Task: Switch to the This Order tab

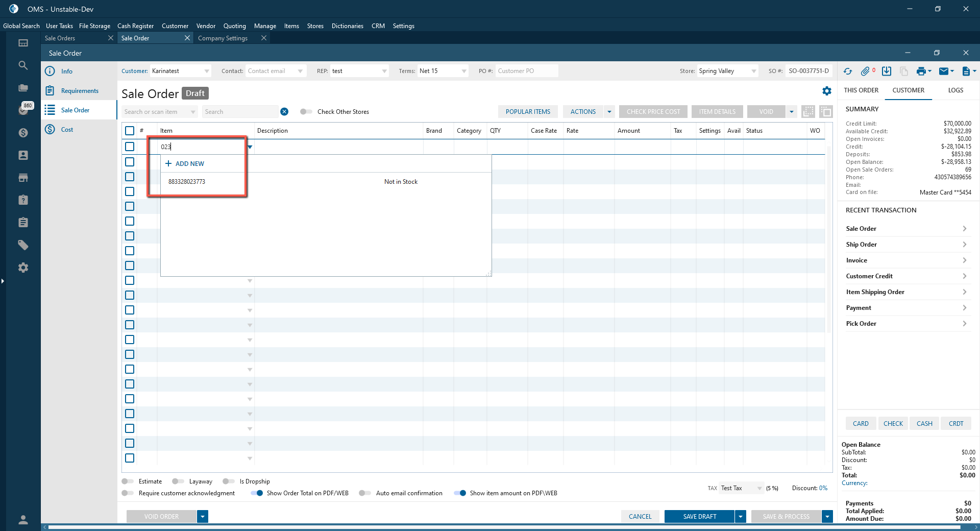Action: point(861,90)
